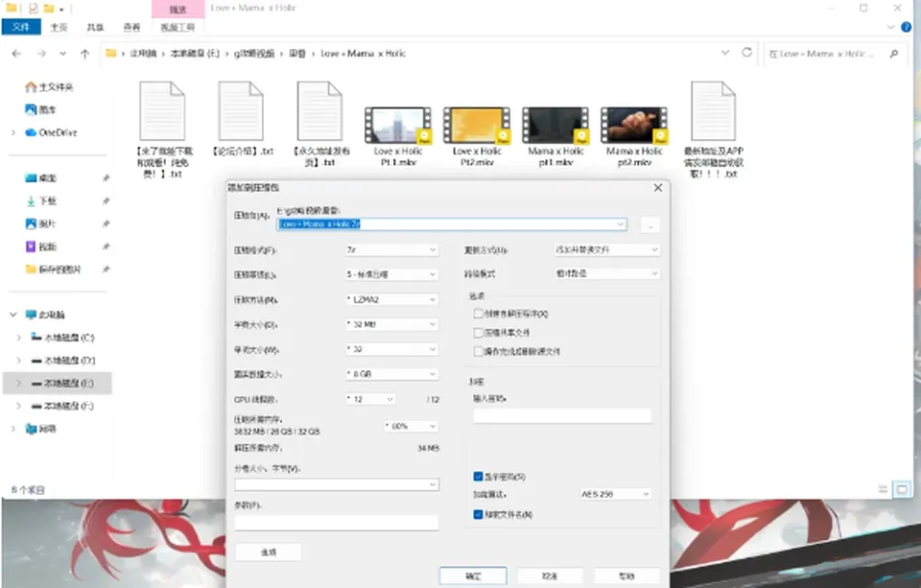Open the Videos quick access folder
This screenshot has height=588, width=921.
pos(40,247)
